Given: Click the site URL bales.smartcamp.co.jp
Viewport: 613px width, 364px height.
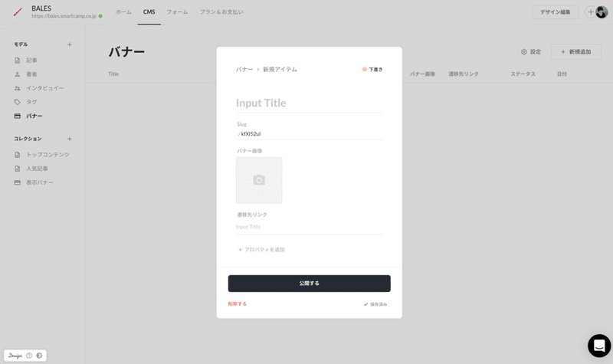Looking at the screenshot, I should pyautogui.click(x=64, y=16).
